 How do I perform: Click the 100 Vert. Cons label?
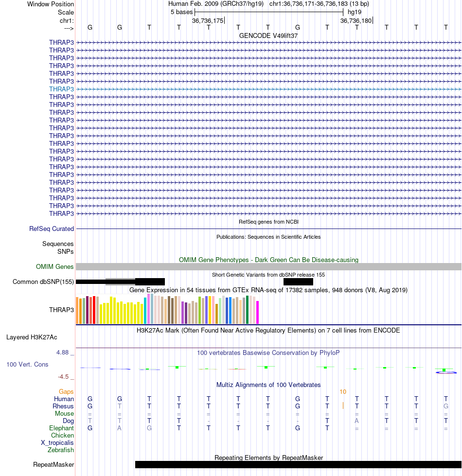[27, 364]
